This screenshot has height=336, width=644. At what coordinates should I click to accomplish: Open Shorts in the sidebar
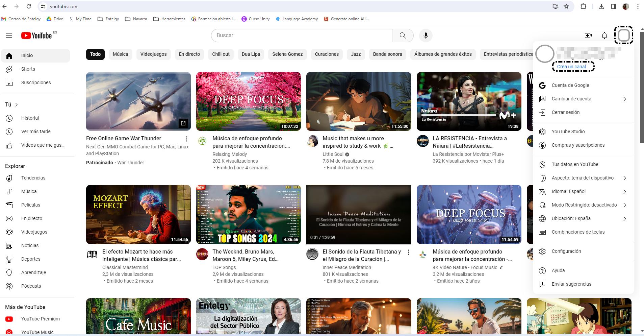pos(35,69)
